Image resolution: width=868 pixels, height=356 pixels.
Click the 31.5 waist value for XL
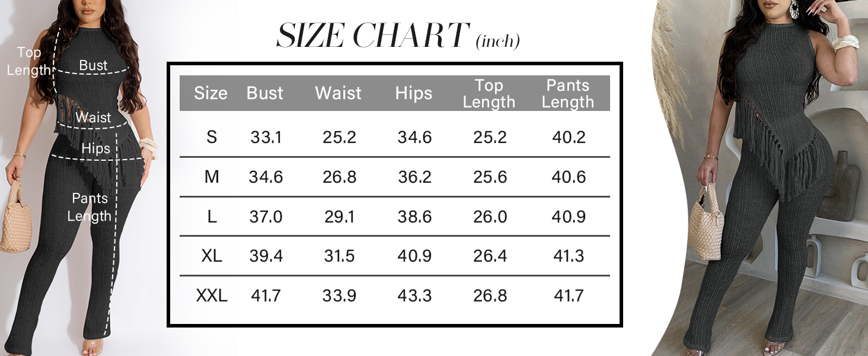click(x=340, y=256)
